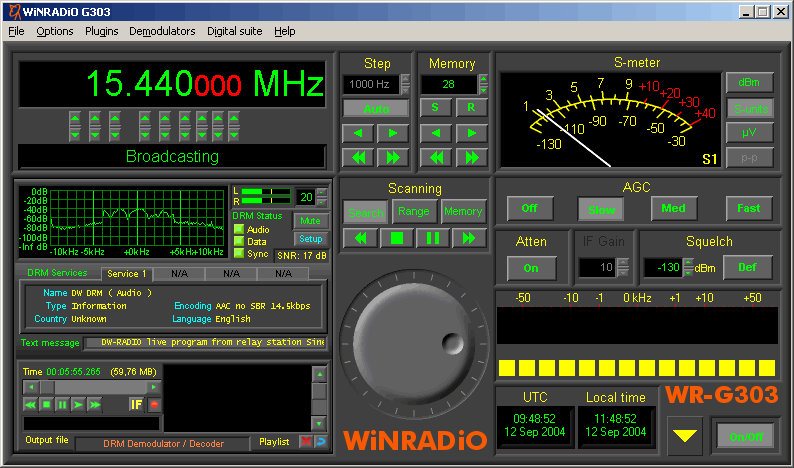The width and height of the screenshot is (794, 468).
Task: Set AGC to Slow
Action: [x=601, y=209]
